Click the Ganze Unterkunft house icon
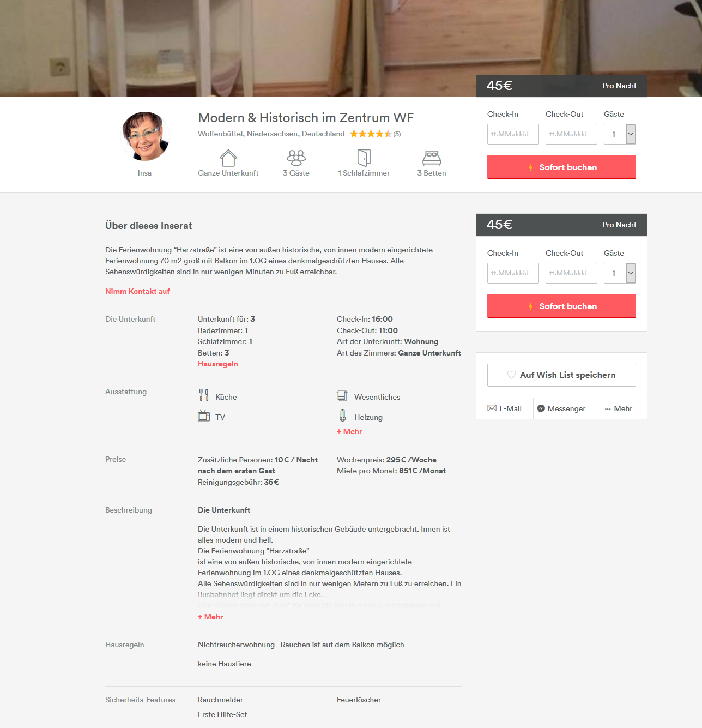Viewport: 702px width, 728px height. coord(228,158)
